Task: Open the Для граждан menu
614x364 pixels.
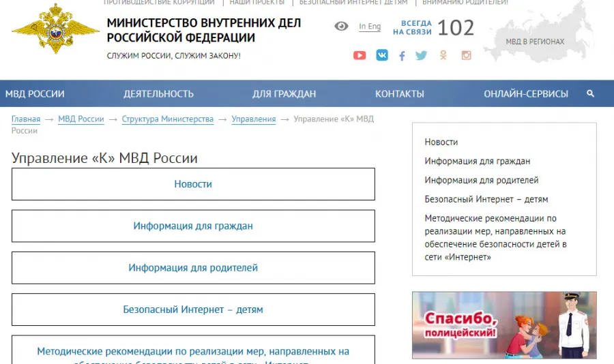Action: click(284, 94)
